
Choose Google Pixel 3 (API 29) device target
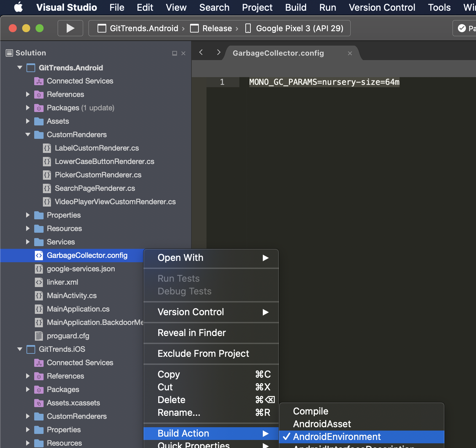(294, 29)
